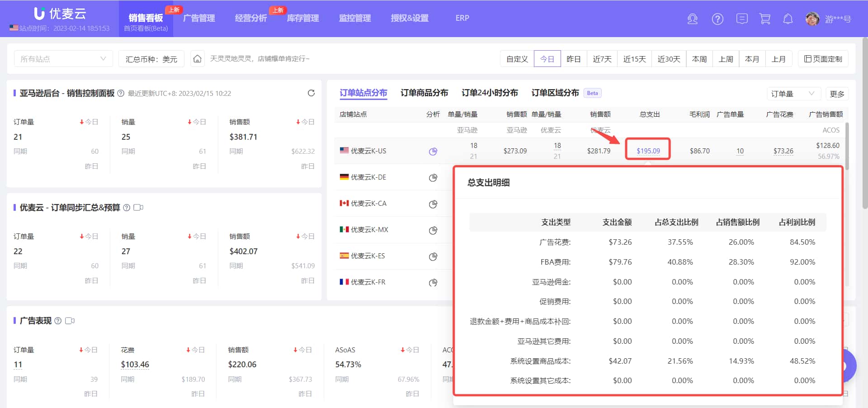
Task: Open the notifications bell icon
Action: (788, 19)
